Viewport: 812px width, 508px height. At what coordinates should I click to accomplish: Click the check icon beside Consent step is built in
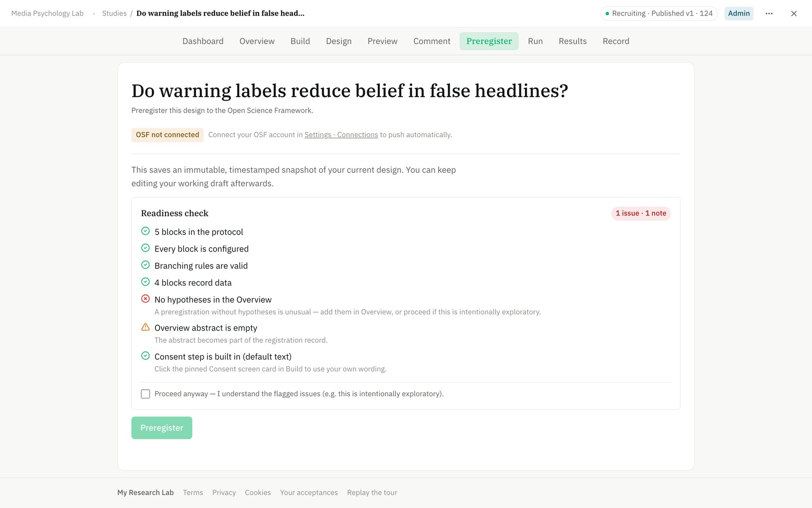(x=145, y=356)
